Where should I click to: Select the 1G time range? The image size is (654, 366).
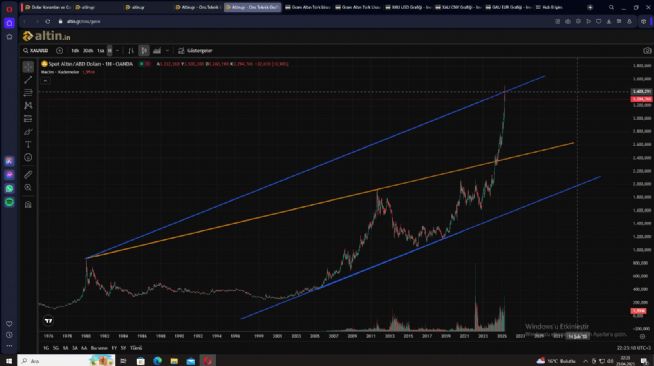click(x=46, y=348)
